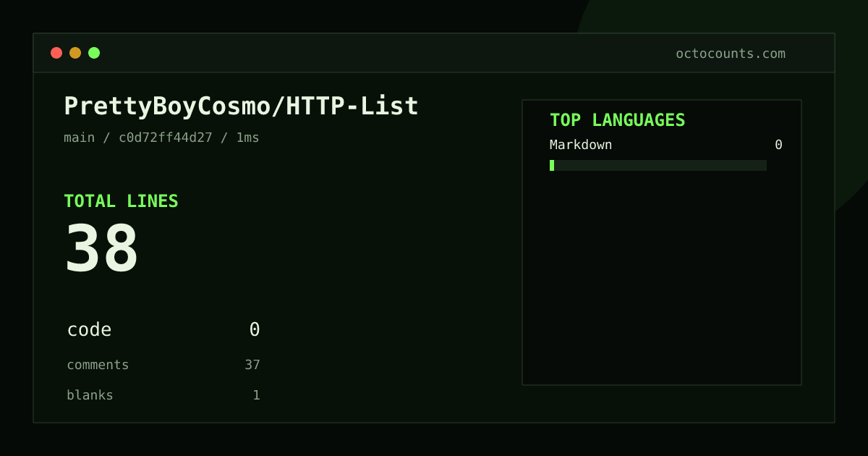Click the 'code' row label
868x456 pixels.
coord(89,330)
